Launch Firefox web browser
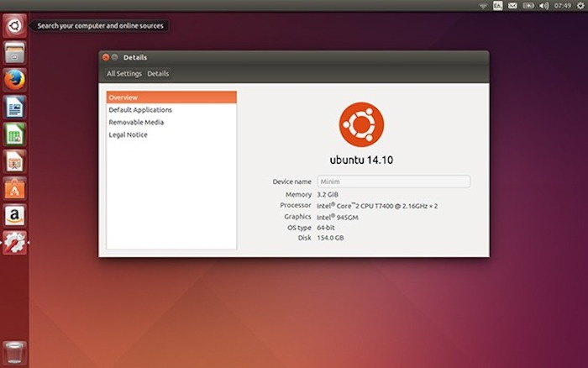588x368 pixels. point(14,80)
